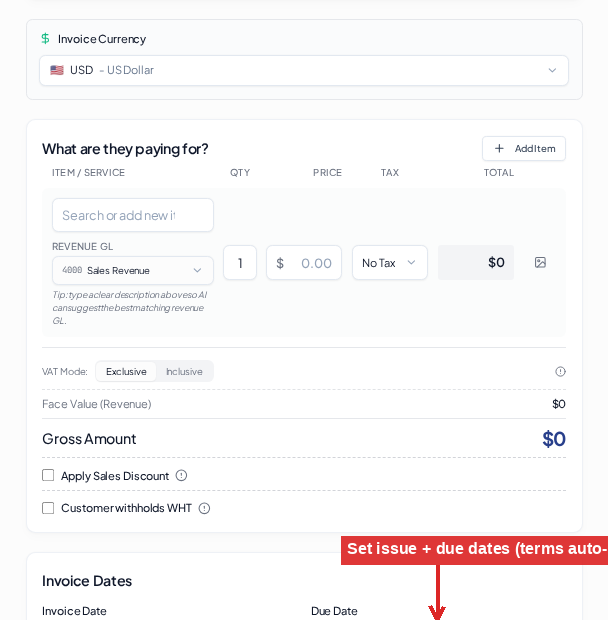Image resolution: width=608 pixels, height=620 pixels.
Task: Click the Invoice Date label
Action: (74, 611)
